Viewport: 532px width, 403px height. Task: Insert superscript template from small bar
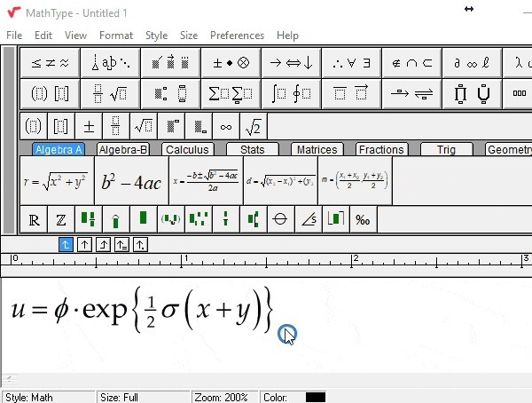point(171,126)
